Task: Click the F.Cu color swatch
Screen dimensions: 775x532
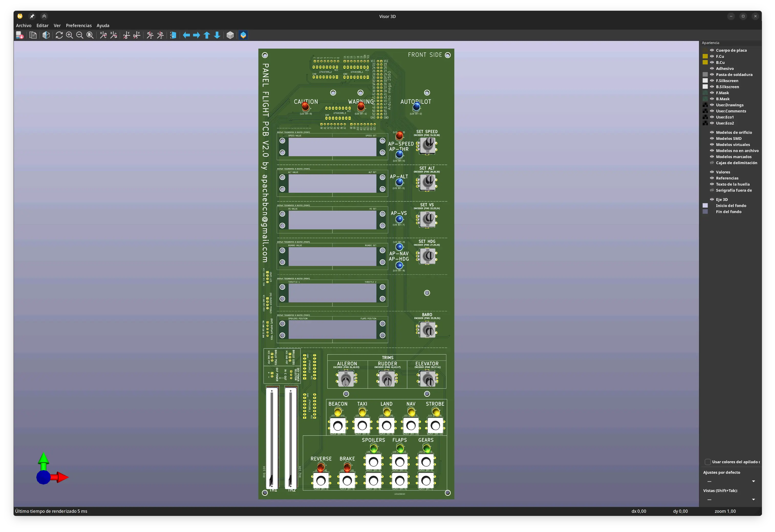Action: [705, 57]
